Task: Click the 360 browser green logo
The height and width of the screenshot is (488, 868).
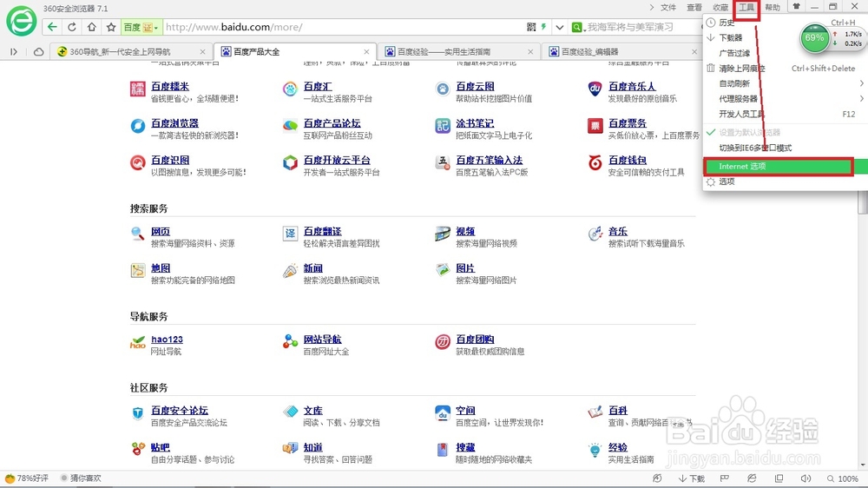Action: pyautogui.click(x=22, y=21)
